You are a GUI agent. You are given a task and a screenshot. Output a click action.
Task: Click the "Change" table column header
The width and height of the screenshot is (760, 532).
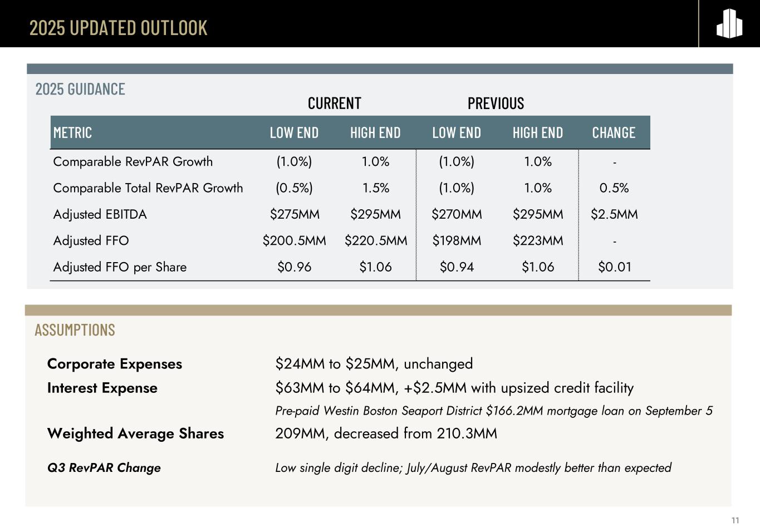point(614,132)
